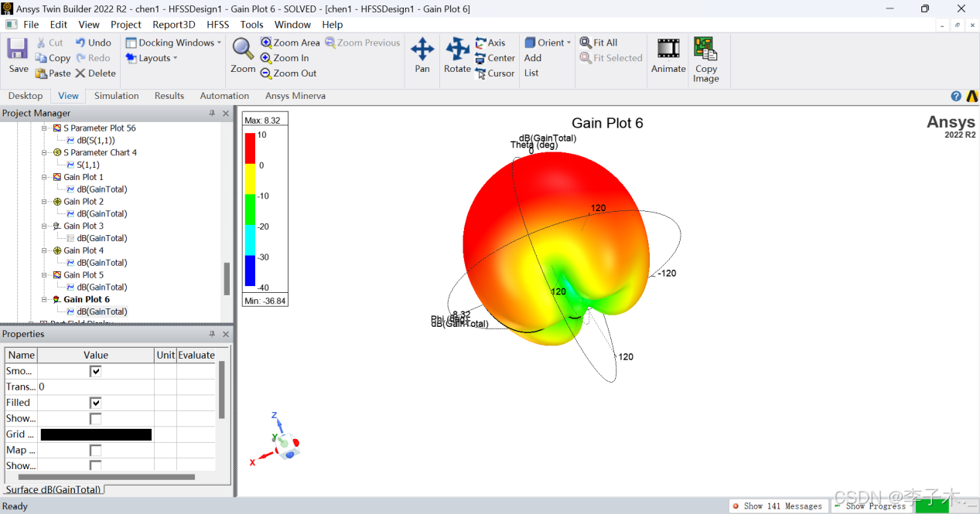Enable the Map checkbox in Properties
Image resolution: width=980 pixels, height=514 pixels.
click(x=95, y=450)
